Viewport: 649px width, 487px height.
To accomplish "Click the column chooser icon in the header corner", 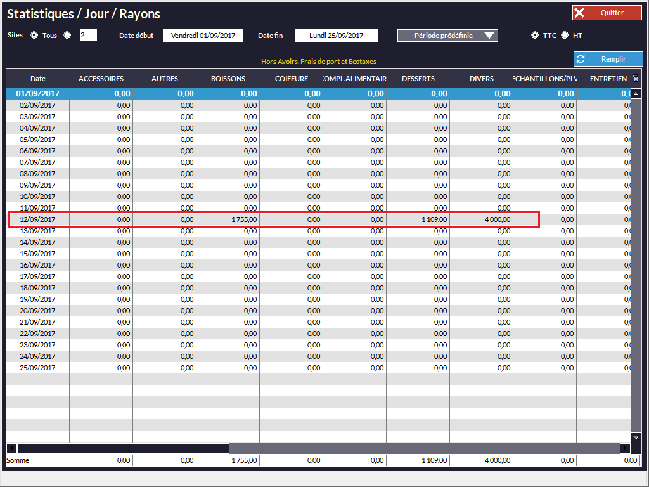I will 635,78.
